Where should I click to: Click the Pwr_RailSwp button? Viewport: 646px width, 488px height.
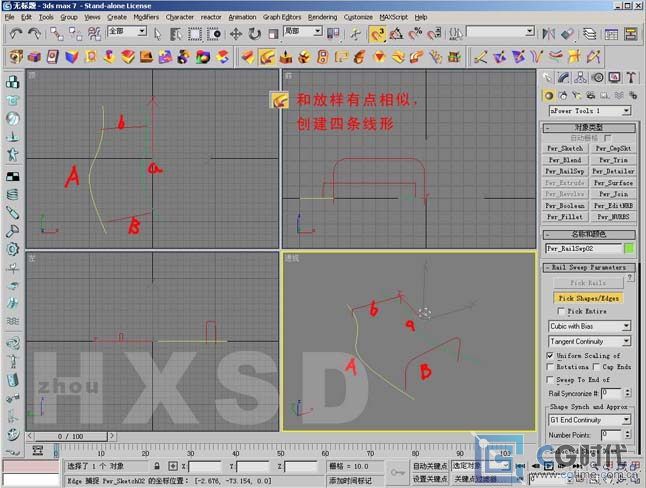tap(565, 171)
